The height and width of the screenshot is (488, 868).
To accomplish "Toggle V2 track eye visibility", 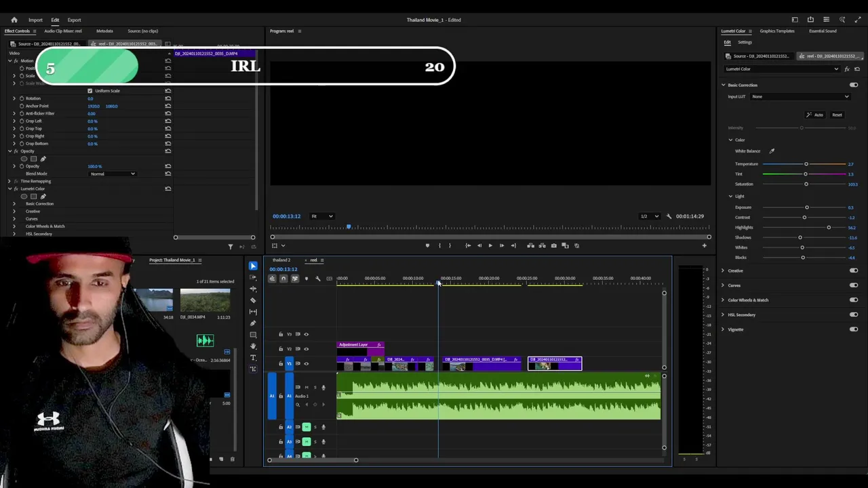I will (306, 349).
